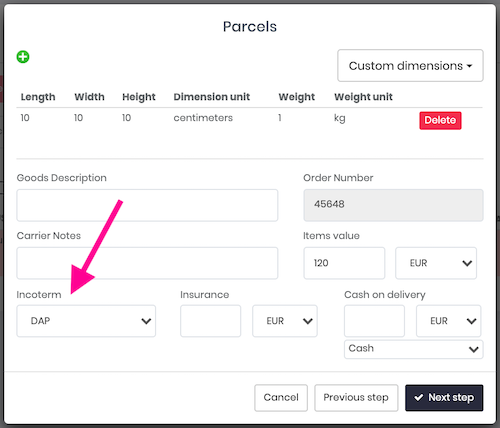The width and height of the screenshot is (500, 428).
Task: Expand the Incoterm DAP dropdown
Action: point(86,321)
